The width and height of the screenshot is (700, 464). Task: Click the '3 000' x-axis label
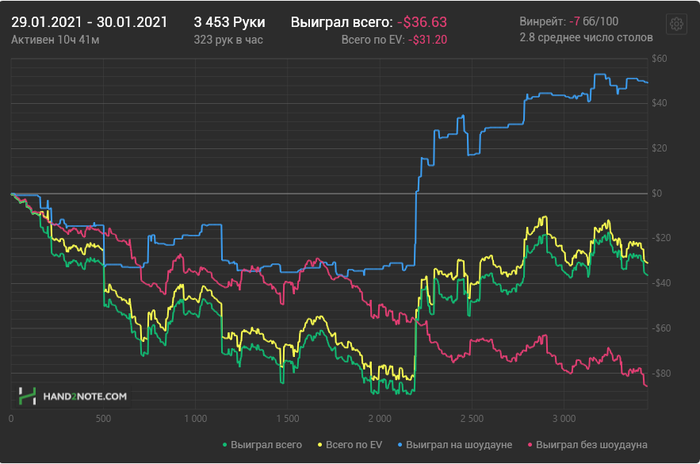pos(564,418)
